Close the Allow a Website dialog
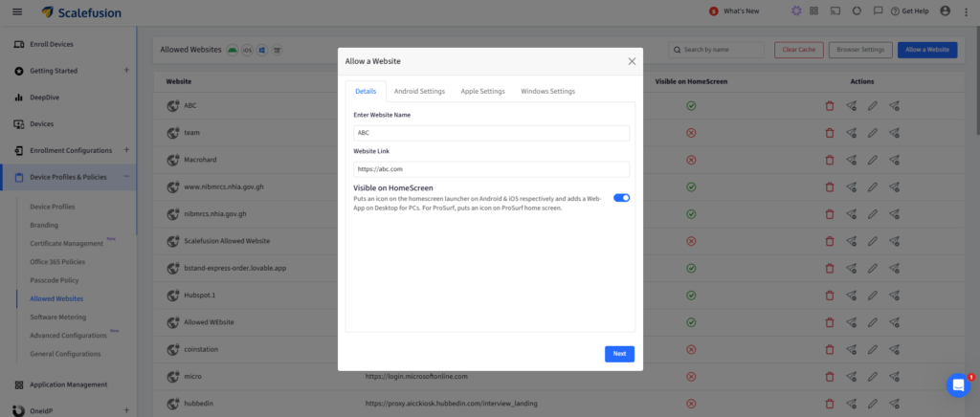 [632, 61]
